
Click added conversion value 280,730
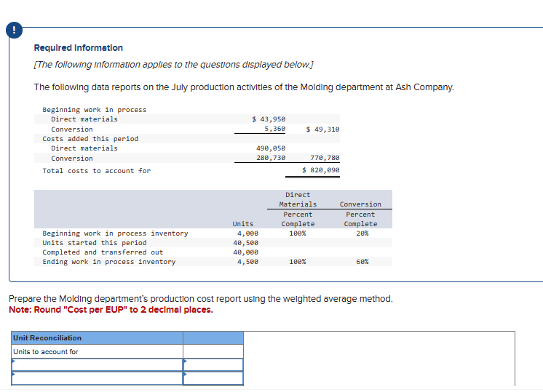(271, 158)
